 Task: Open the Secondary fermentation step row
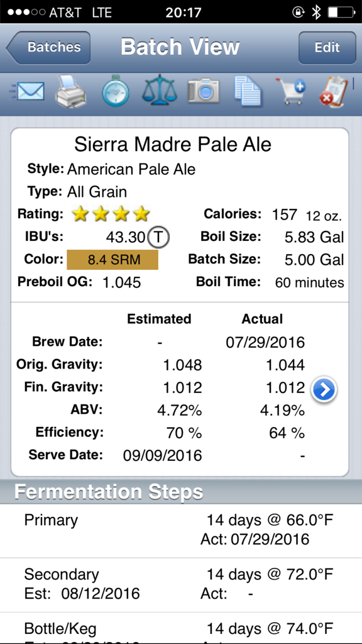click(x=181, y=585)
